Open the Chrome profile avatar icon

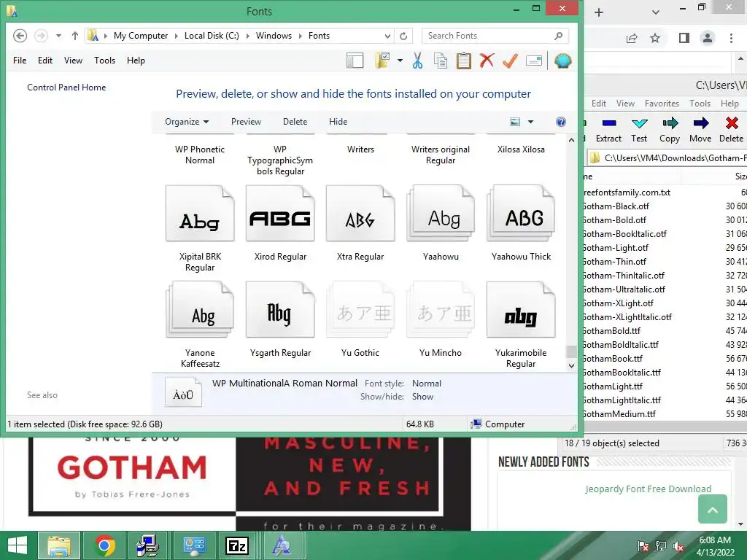[708, 38]
